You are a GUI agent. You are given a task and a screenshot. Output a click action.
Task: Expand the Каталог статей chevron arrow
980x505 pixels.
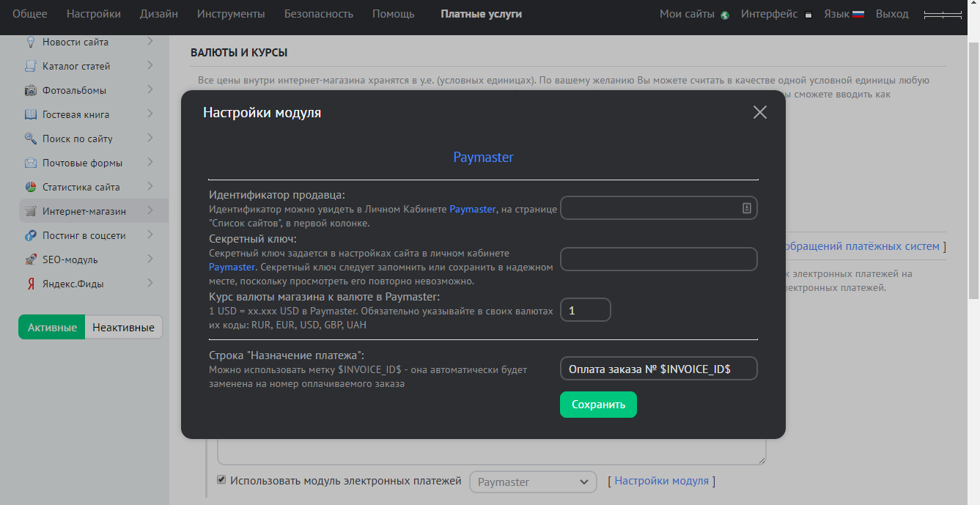coord(150,65)
